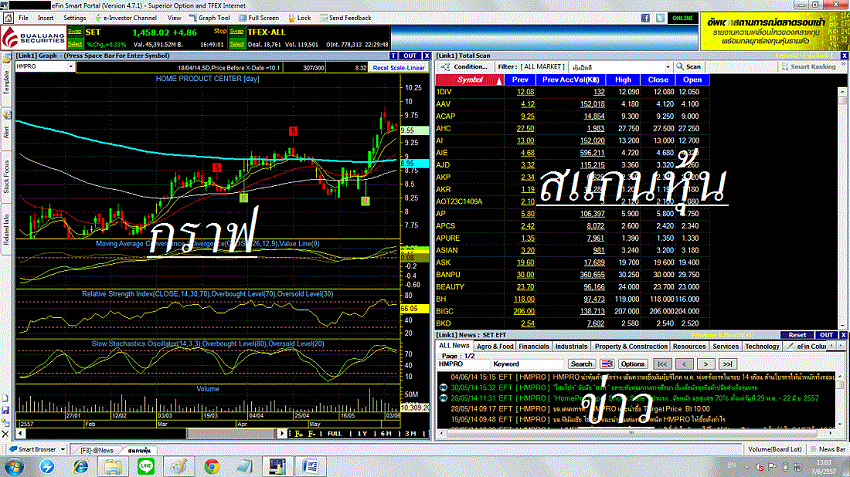Switch to Full Screen mode
The height and width of the screenshot is (477, 850).
[x=259, y=18]
